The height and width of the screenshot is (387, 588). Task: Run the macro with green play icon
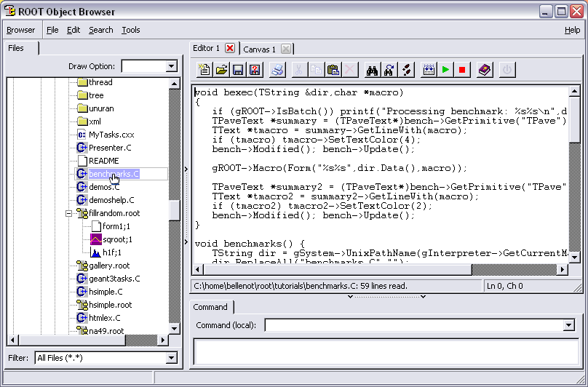pos(445,70)
